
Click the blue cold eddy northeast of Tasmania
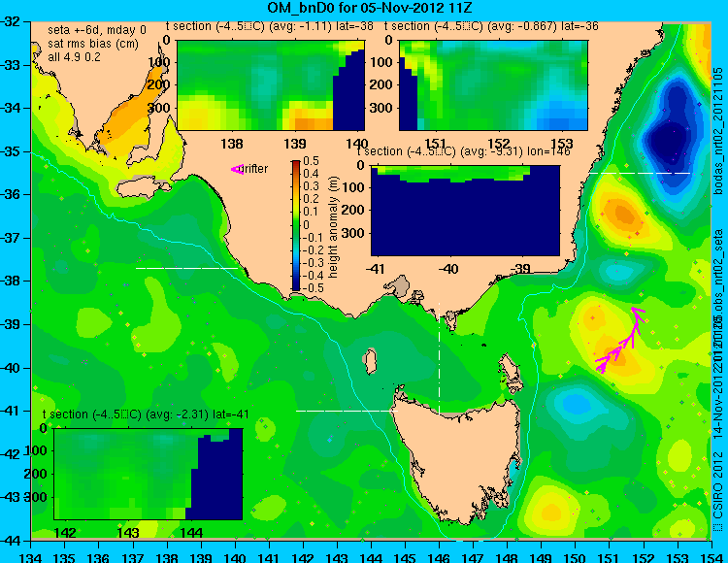pos(575,403)
